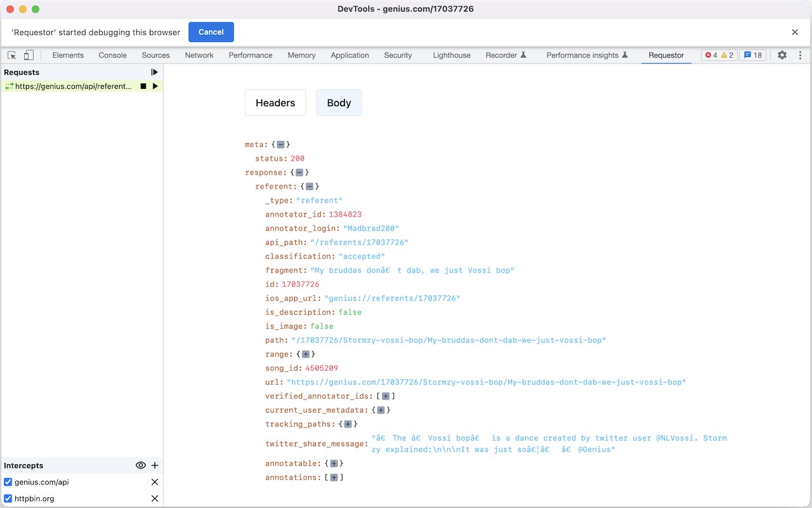Click the is_image value false

pyautogui.click(x=322, y=326)
